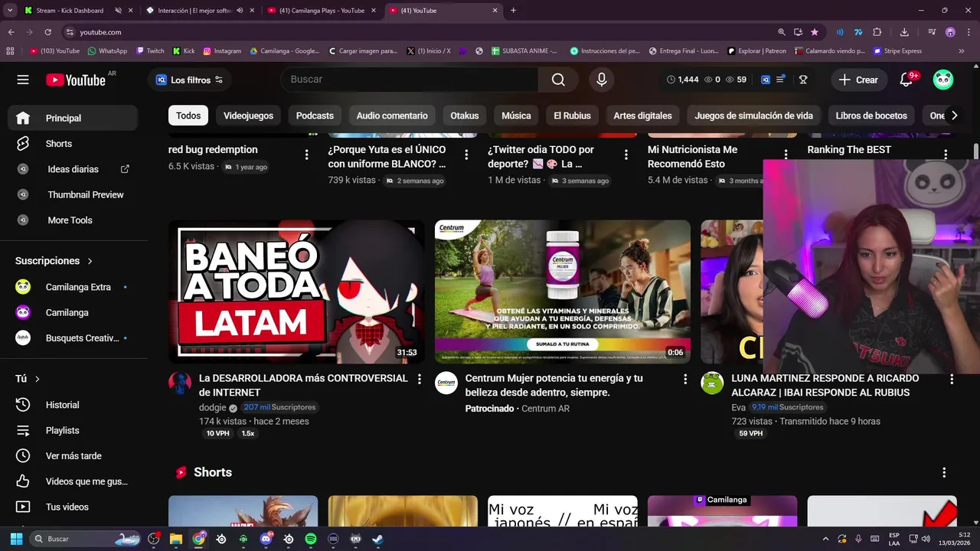Show more bookmarks with the double chevron
This screenshot has height=551, width=980.
point(962,51)
